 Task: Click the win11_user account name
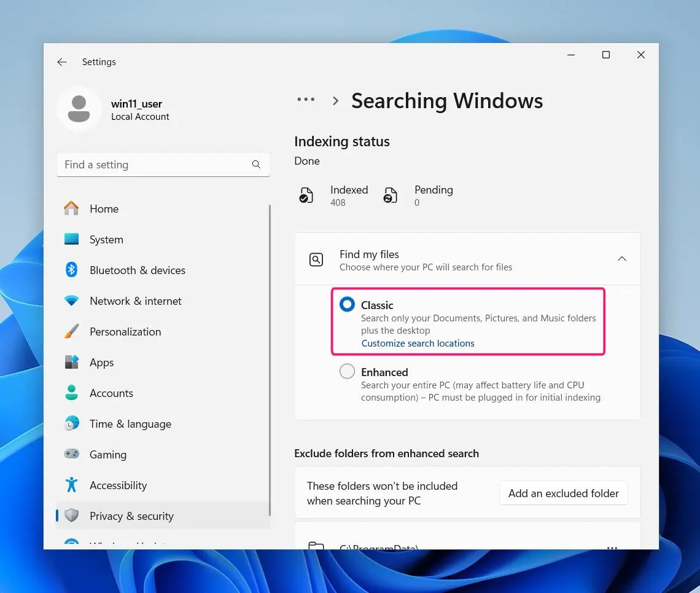click(136, 104)
